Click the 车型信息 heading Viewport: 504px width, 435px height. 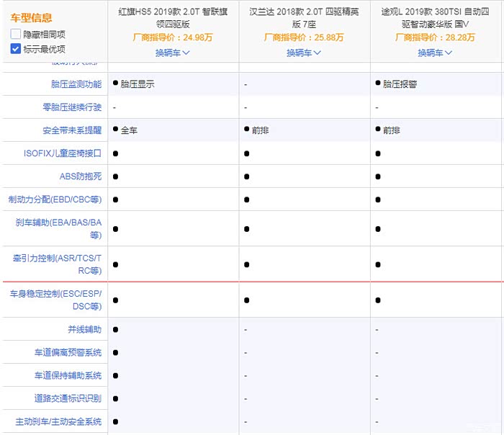click(32, 17)
